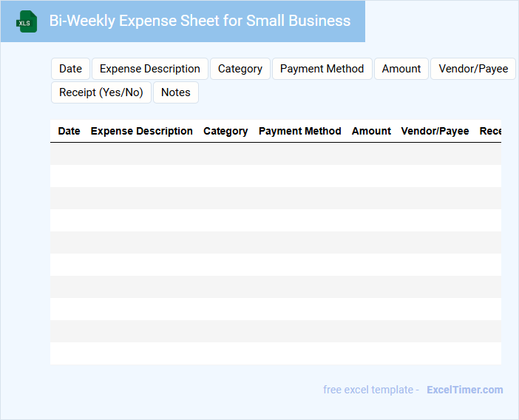Image resolution: width=519 pixels, height=420 pixels.
Task: Open the ExcelTimer.com link
Action: click(464, 390)
